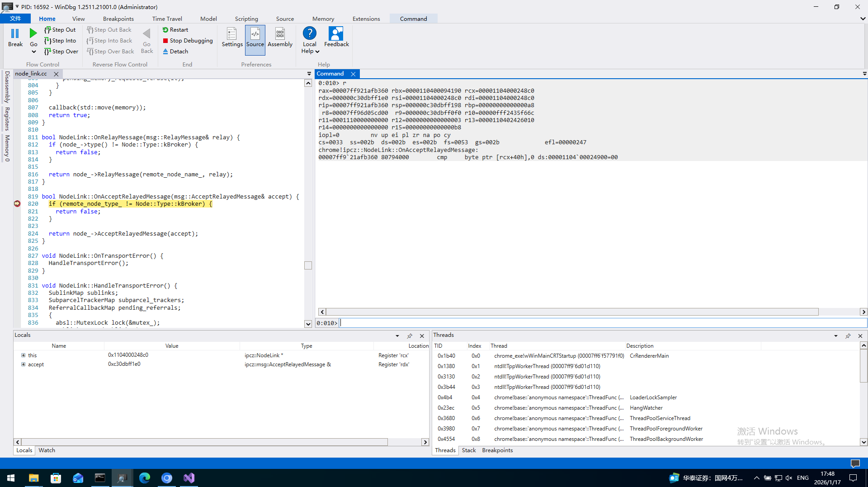The height and width of the screenshot is (487, 868).
Task: Open the Command pane tab list dropdown
Action: [864, 74]
